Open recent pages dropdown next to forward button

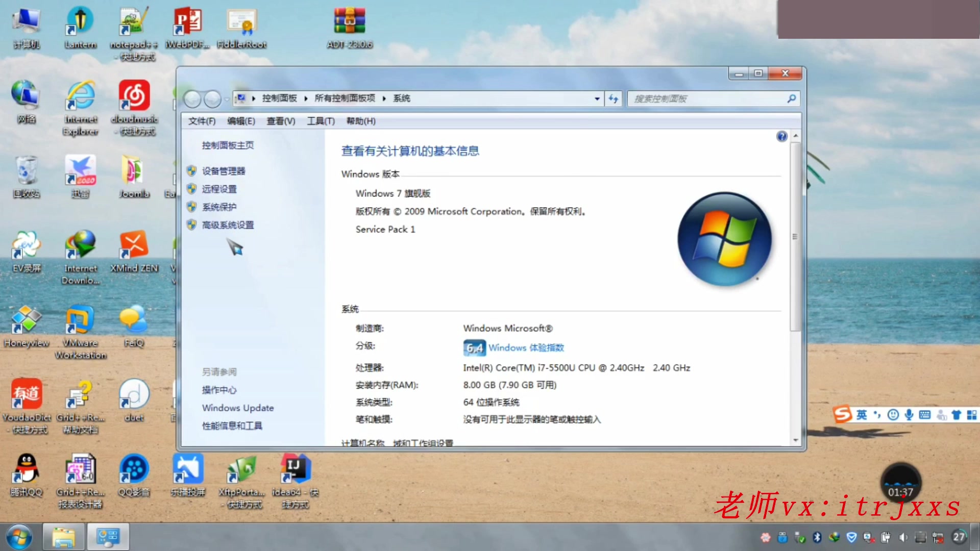click(226, 99)
